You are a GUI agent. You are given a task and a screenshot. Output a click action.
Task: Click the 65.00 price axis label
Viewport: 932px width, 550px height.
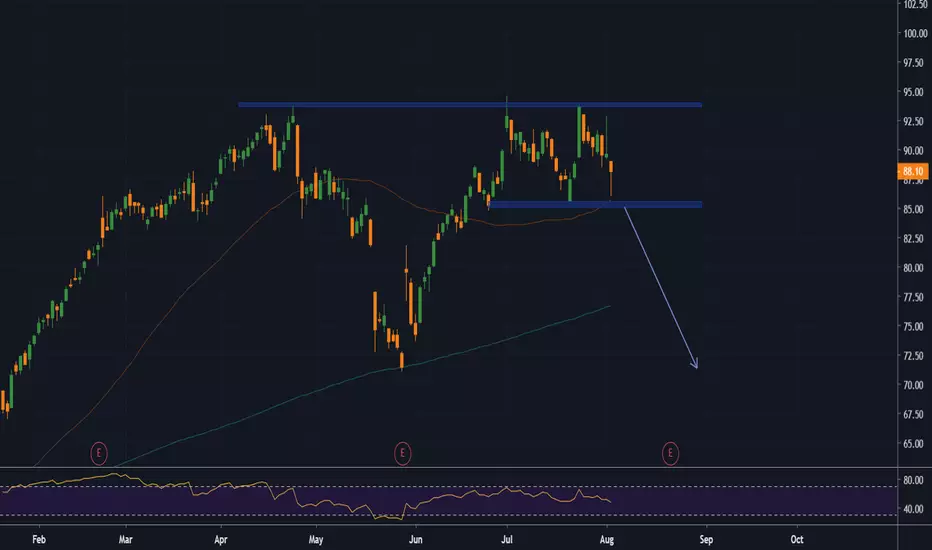pos(913,444)
